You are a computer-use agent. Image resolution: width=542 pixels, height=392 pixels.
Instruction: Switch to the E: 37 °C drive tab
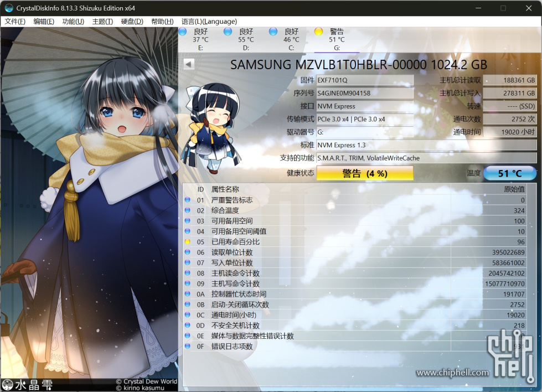[200, 39]
